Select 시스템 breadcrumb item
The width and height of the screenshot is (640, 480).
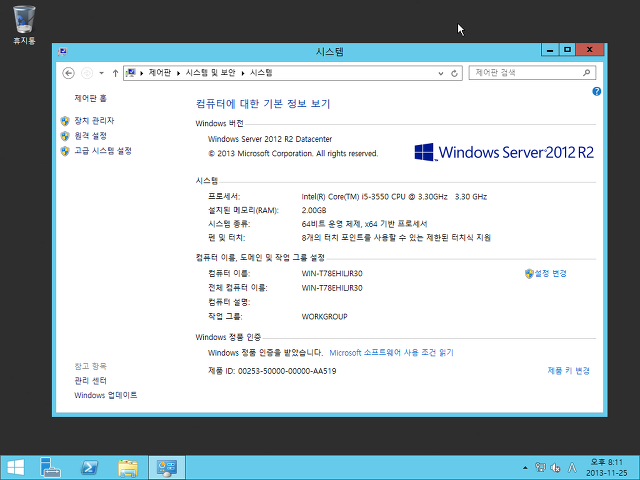coord(261,73)
